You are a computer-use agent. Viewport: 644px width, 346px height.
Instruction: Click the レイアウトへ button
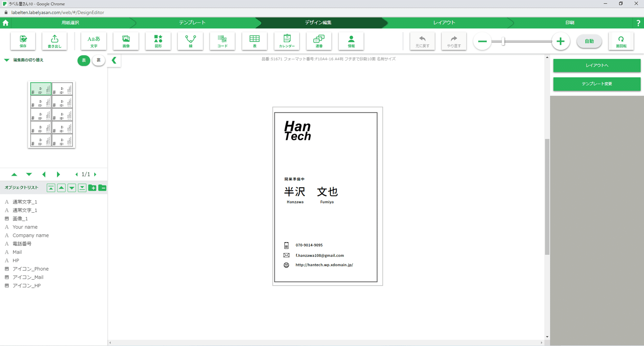coord(597,65)
